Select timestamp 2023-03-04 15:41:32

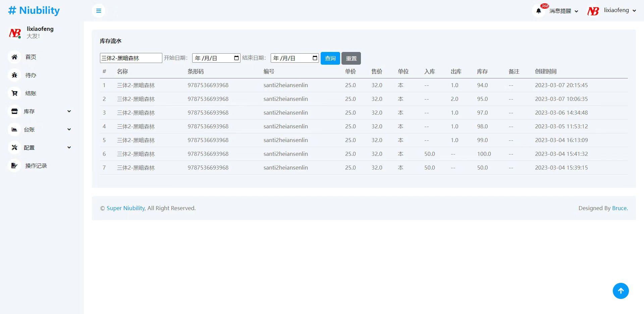tap(561, 154)
